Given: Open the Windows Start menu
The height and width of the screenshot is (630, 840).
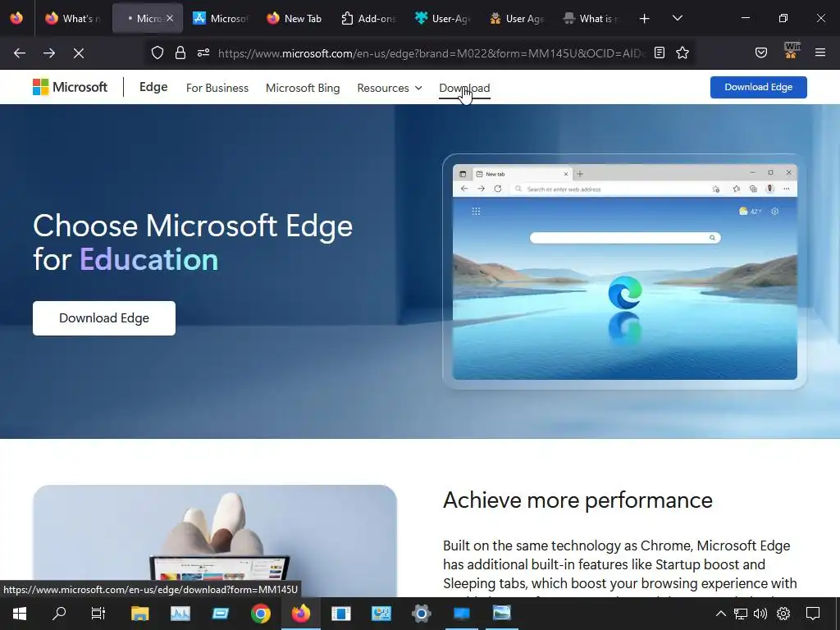Looking at the screenshot, I should 20,614.
